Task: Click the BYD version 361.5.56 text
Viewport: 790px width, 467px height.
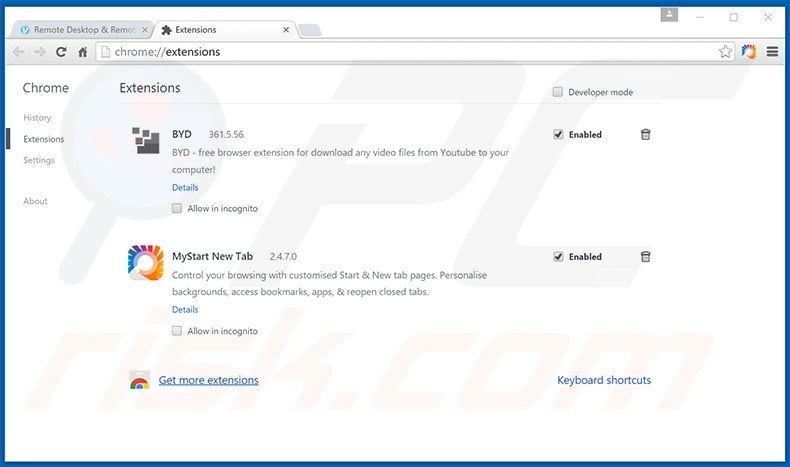Action: [x=226, y=135]
